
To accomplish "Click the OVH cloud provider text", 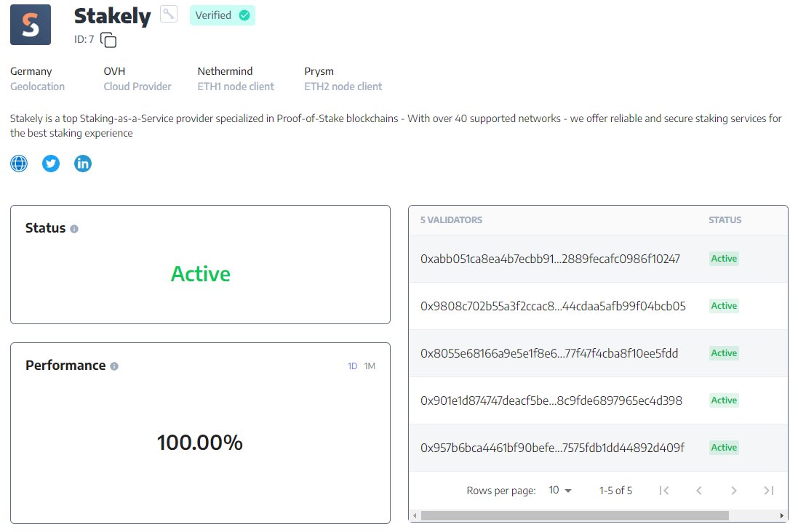I will pyautogui.click(x=114, y=71).
